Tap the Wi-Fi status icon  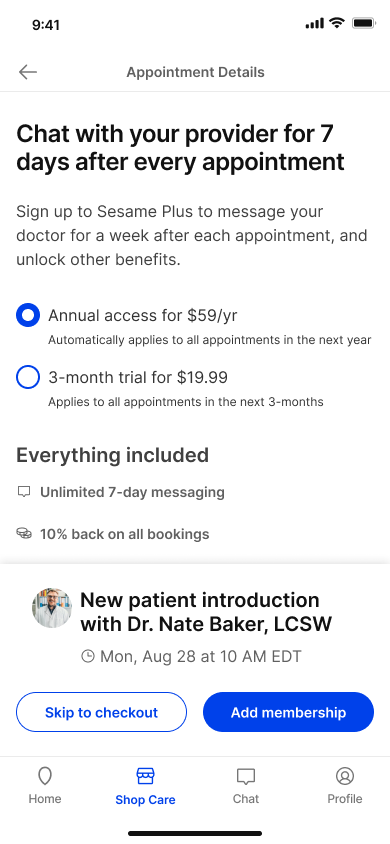coord(337,23)
